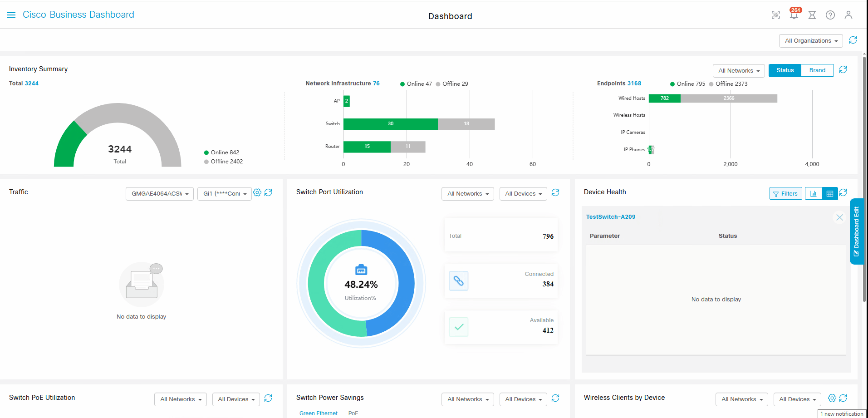This screenshot has height=418, width=868.
Task: Click the Cisco Business Dashboard title link
Action: 78,15
